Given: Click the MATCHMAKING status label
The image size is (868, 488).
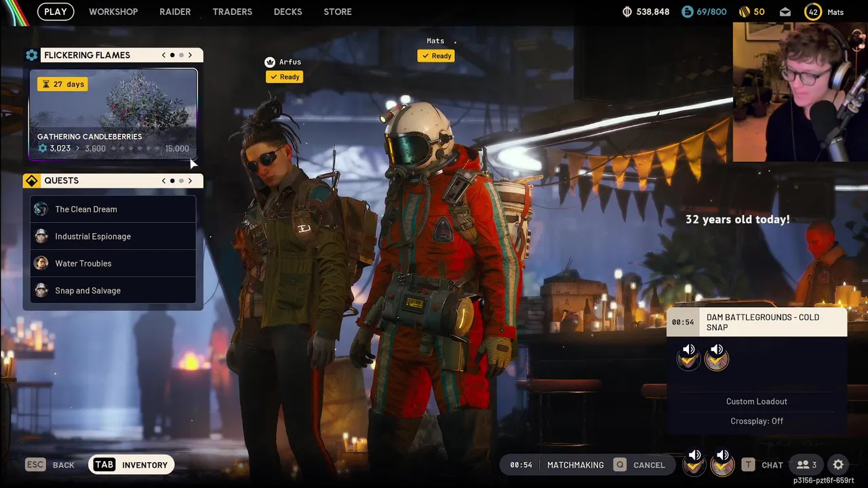Looking at the screenshot, I should 575,465.
